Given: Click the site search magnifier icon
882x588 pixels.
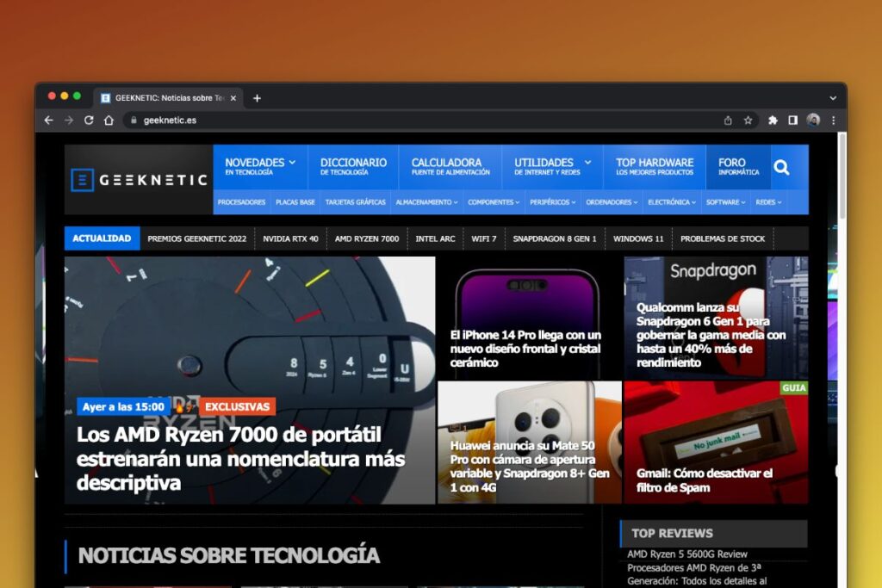Looking at the screenshot, I should [781, 167].
